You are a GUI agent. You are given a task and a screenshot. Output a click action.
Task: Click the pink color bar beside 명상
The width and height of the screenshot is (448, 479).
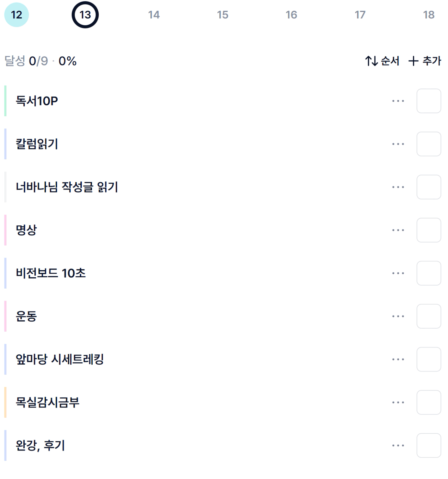5,230
